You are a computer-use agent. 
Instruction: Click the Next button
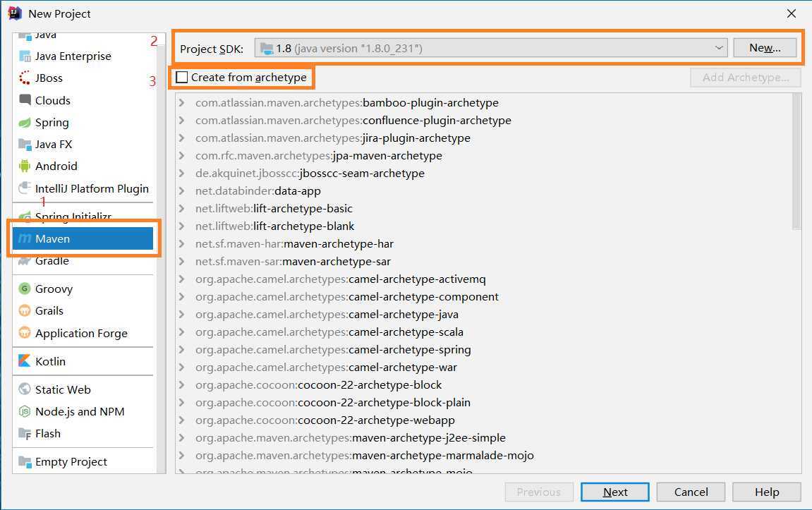(614, 492)
